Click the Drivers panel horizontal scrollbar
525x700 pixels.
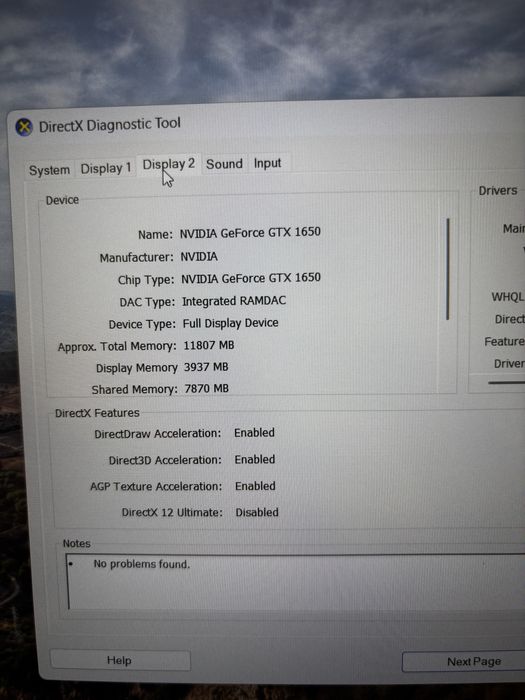click(x=507, y=383)
